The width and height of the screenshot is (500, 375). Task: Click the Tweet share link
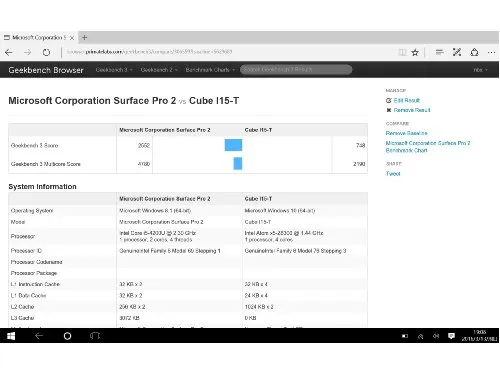[393, 174]
